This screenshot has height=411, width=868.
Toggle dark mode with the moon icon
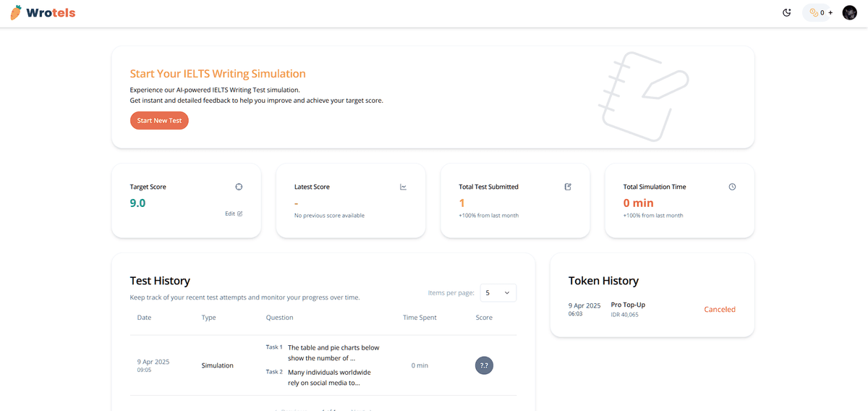(787, 12)
